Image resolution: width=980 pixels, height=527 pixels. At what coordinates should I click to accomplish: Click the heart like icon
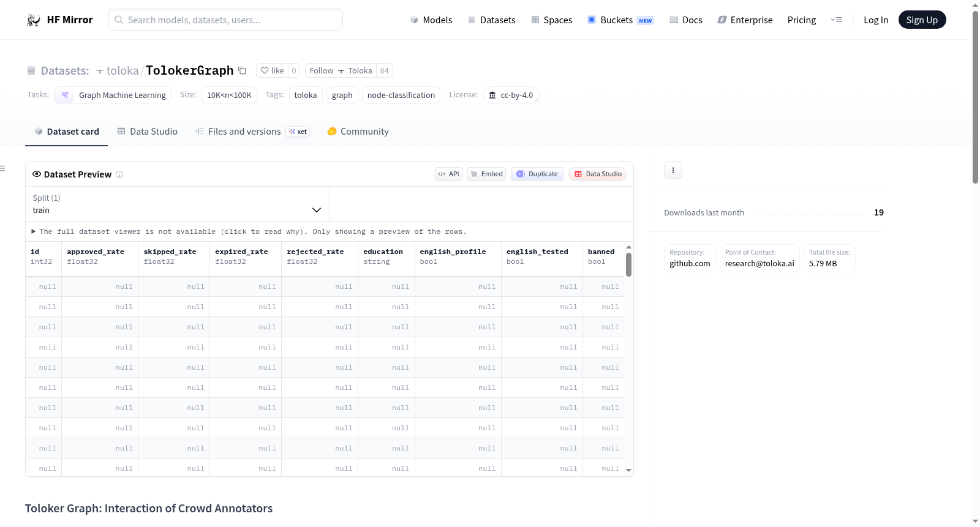click(265, 70)
